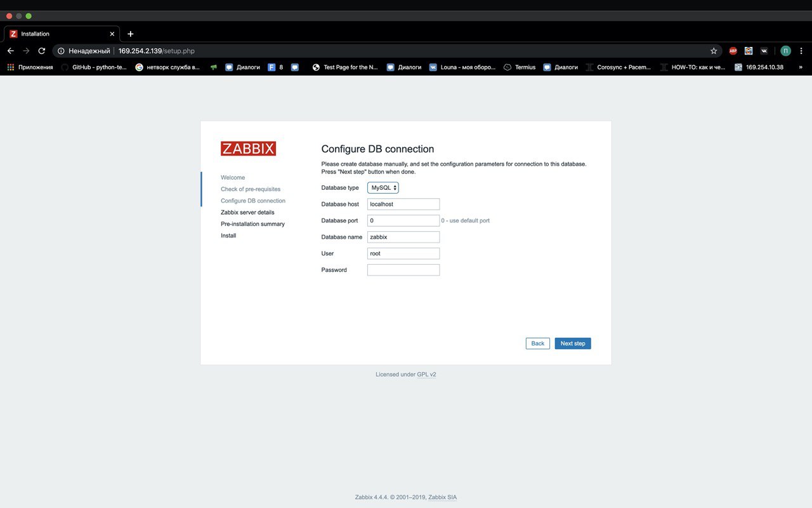This screenshot has width=812, height=508.
Task: Open the Приложения apps grid
Action: coord(30,67)
